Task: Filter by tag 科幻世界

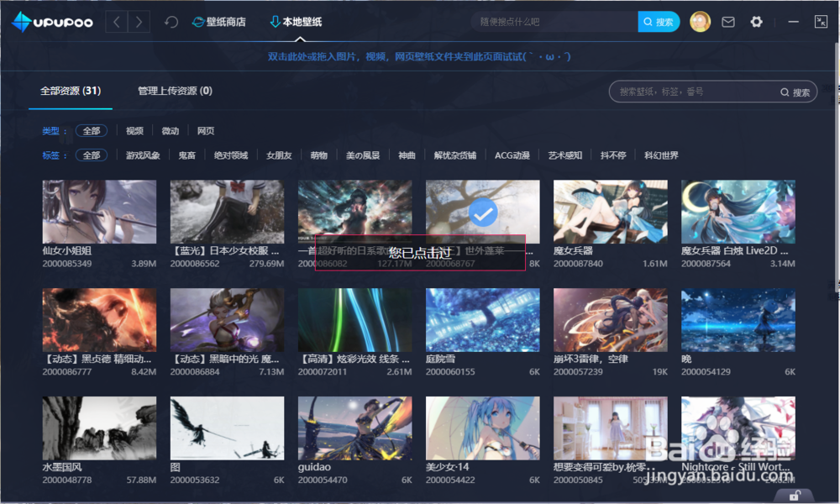Action: point(661,155)
